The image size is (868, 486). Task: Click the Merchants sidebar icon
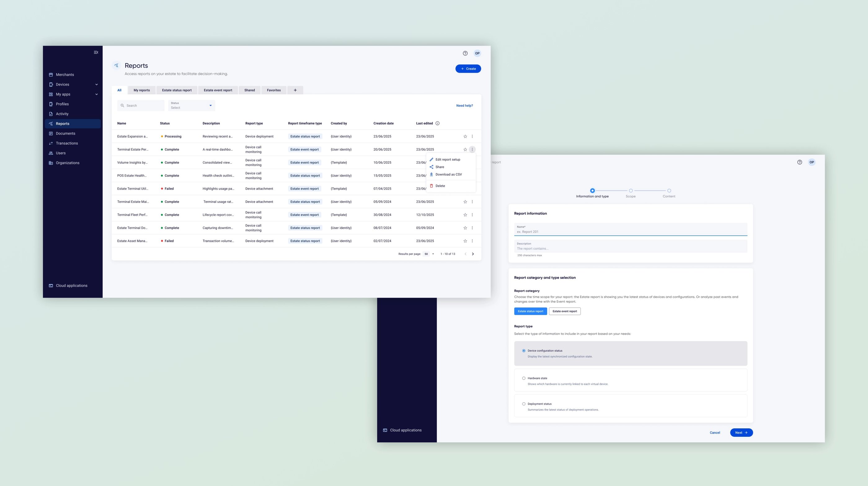pyautogui.click(x=51, y=74)
